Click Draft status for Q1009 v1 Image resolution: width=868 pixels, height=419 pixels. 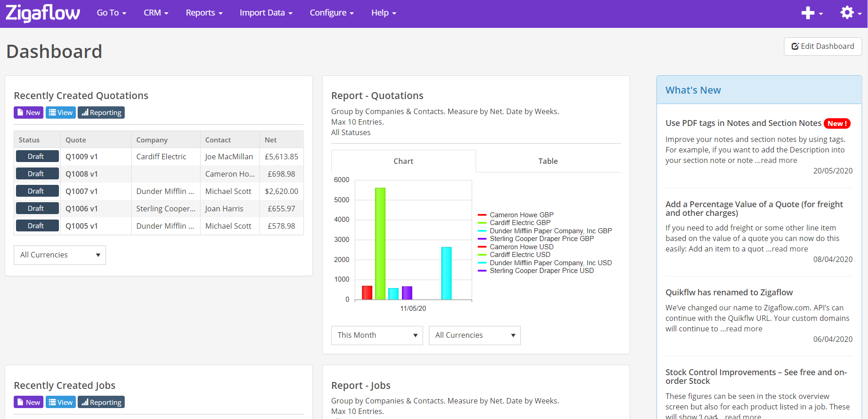pos(37,156)
